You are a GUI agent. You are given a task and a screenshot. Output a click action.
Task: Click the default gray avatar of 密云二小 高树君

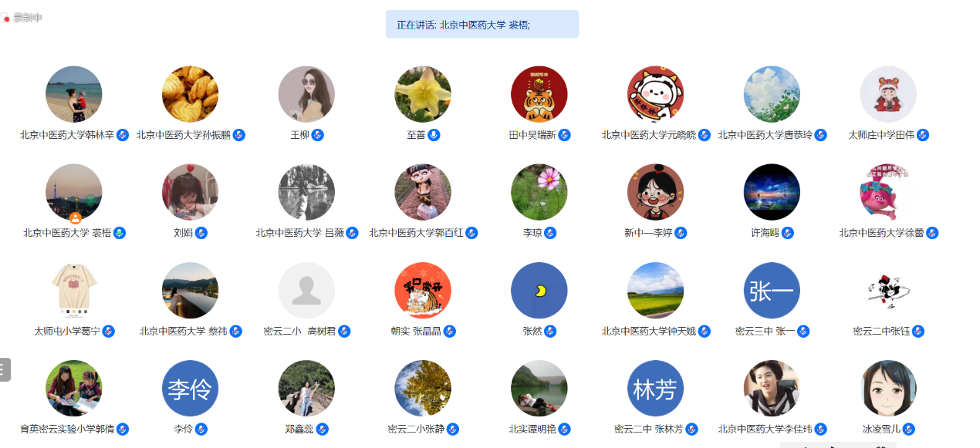tap(306, 291)
